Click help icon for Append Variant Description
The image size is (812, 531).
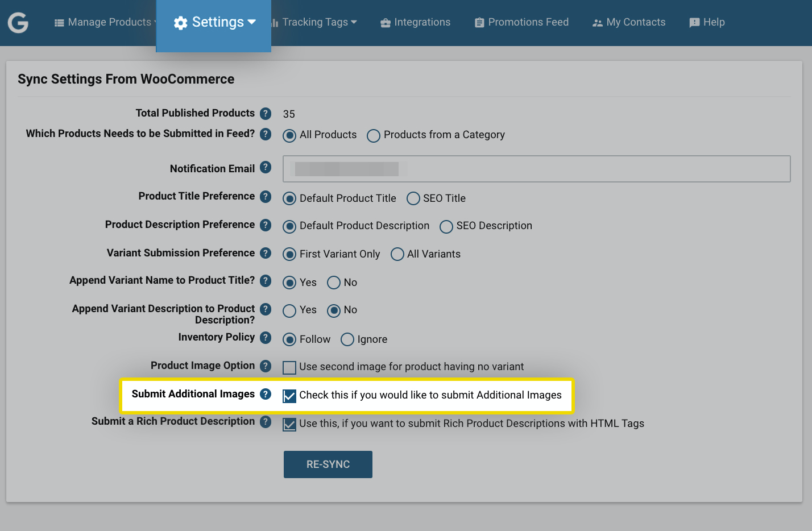coord(266,309)
